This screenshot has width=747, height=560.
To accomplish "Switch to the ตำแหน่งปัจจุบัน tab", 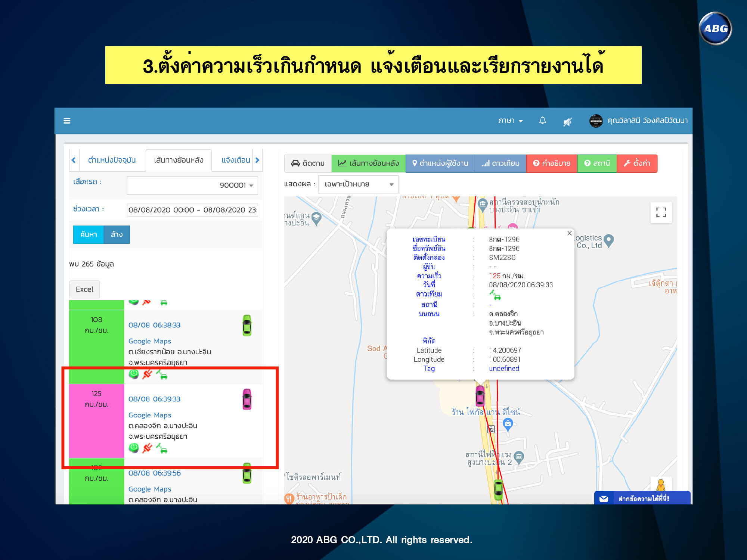I will (x=112, y=160).
